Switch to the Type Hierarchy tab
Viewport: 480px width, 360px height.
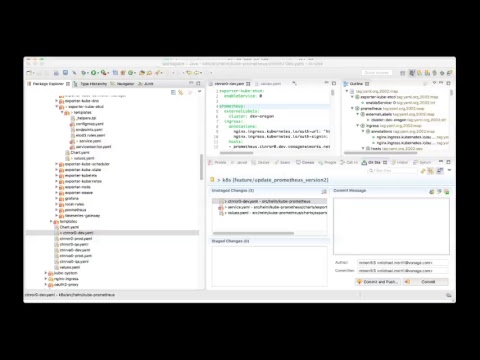coord(90,84)
